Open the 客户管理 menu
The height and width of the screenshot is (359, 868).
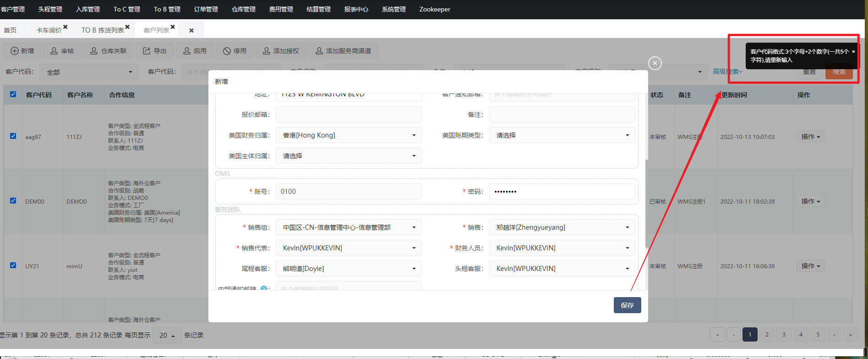point(13,9)
